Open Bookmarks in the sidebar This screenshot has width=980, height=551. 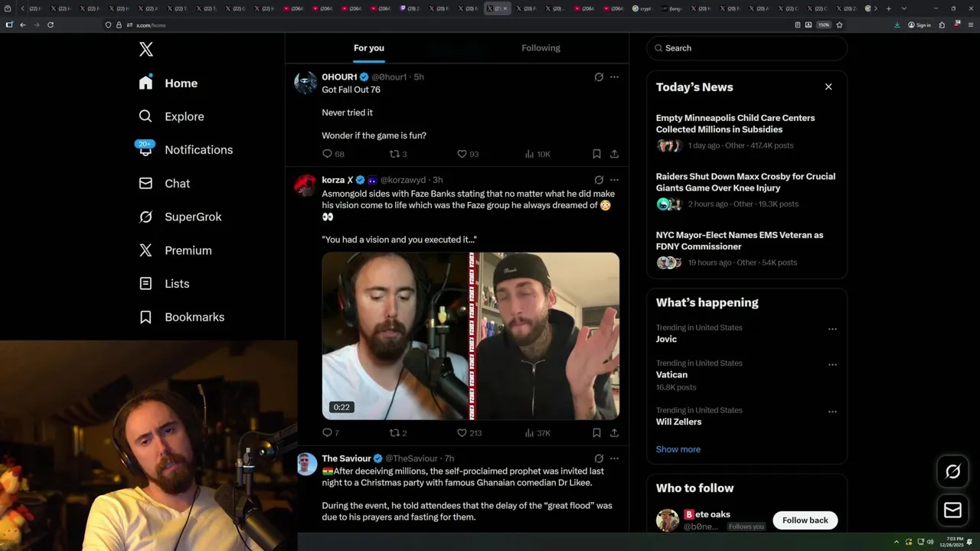(182, 317)
